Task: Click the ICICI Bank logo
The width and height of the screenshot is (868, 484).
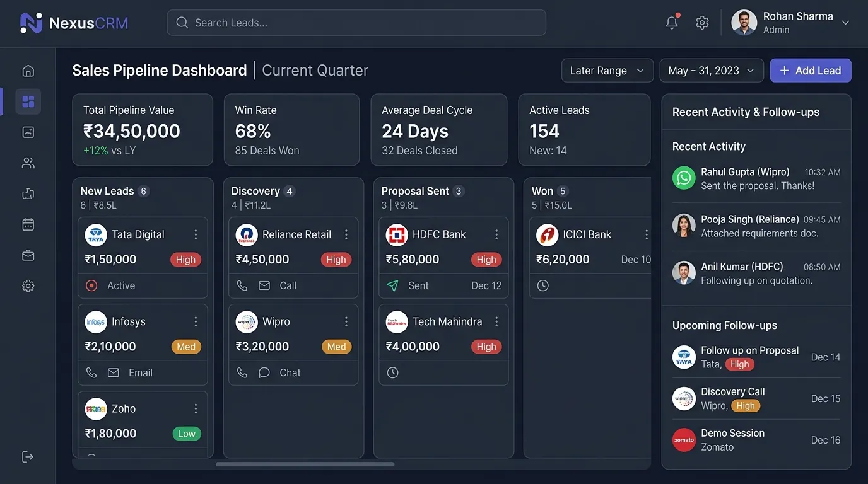Action: pos(547,235)
